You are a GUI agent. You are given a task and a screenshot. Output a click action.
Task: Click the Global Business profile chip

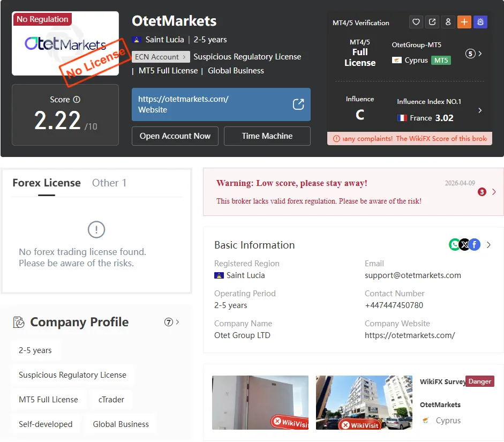pyautogui.click(x=121, y=424)
